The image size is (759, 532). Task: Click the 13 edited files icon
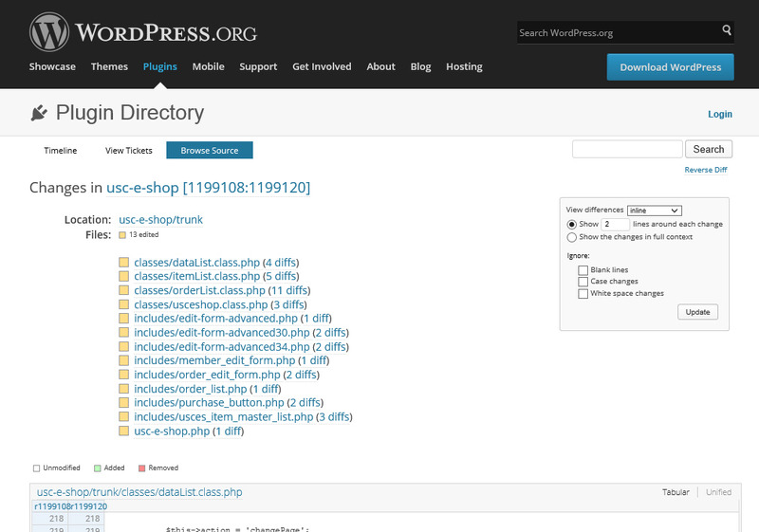coord(121,234)
